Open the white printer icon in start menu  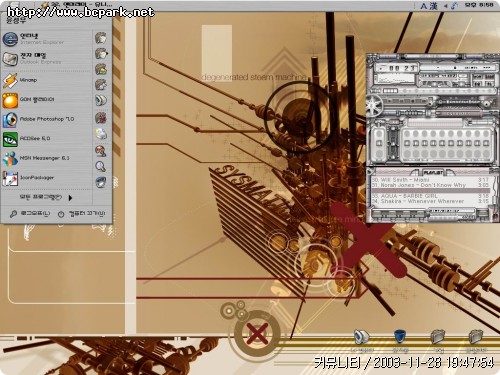pyautogui.click(x=101, y=134)
